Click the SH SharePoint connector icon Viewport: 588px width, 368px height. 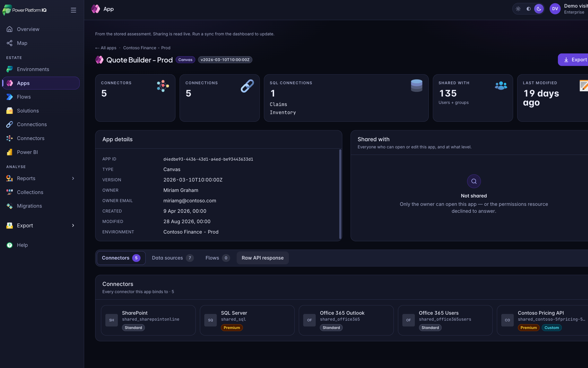point(112,320)
